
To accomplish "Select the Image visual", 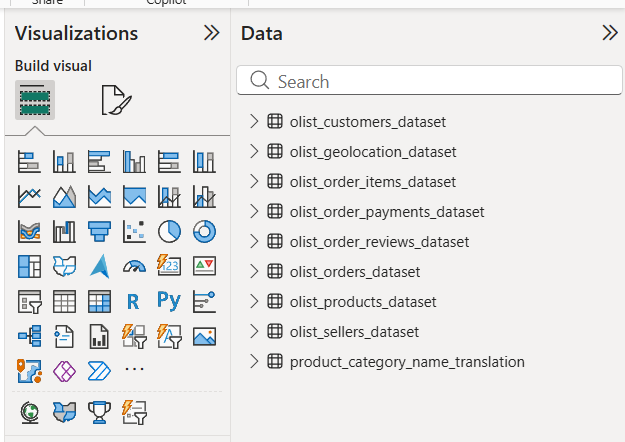I will (204, 336).
